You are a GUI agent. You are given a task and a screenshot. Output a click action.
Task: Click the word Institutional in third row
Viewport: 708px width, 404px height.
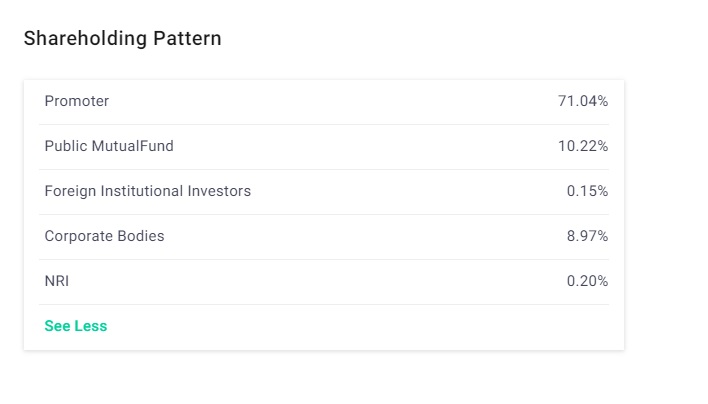[x=142, y=191]
